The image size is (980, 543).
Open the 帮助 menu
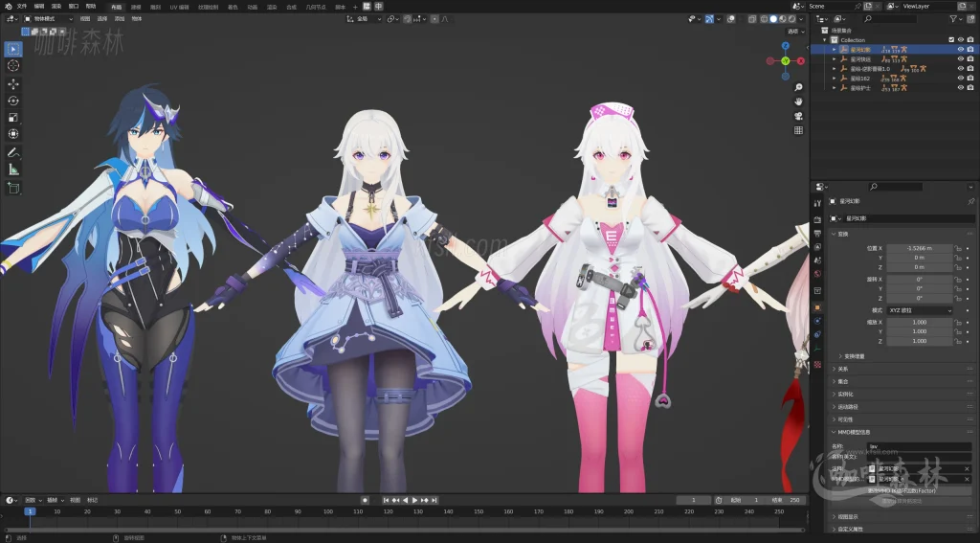tap(91, 7)
